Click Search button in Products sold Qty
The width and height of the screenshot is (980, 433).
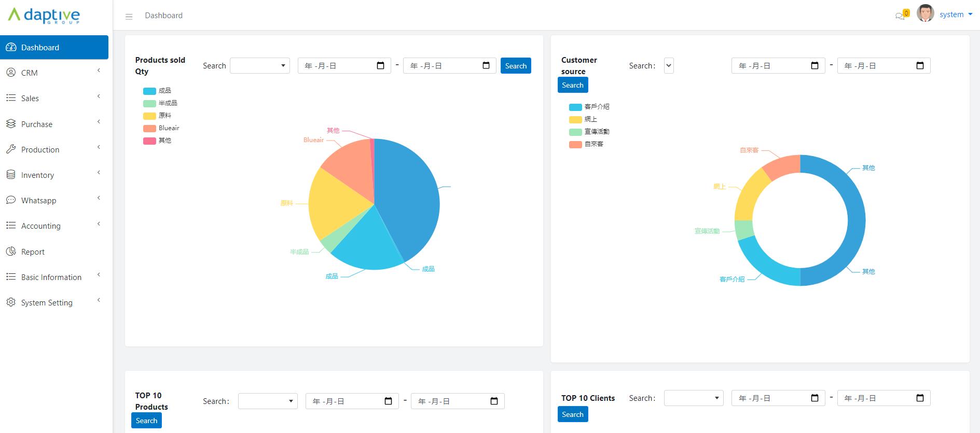[x=516, y=66]
